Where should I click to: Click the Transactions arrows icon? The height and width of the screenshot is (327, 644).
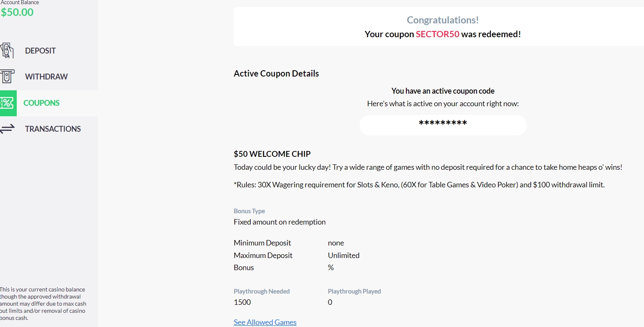tap(7, 129)
